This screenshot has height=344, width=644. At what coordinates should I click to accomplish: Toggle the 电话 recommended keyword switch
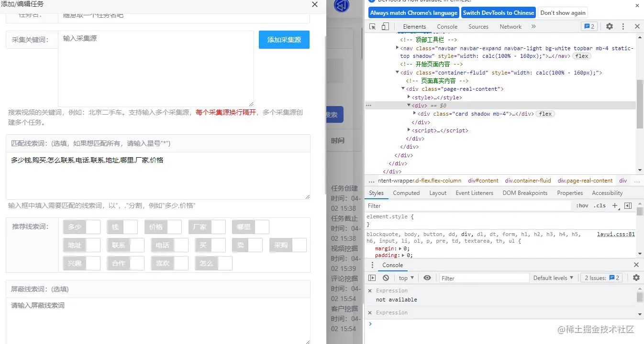(x=170, y=245)
